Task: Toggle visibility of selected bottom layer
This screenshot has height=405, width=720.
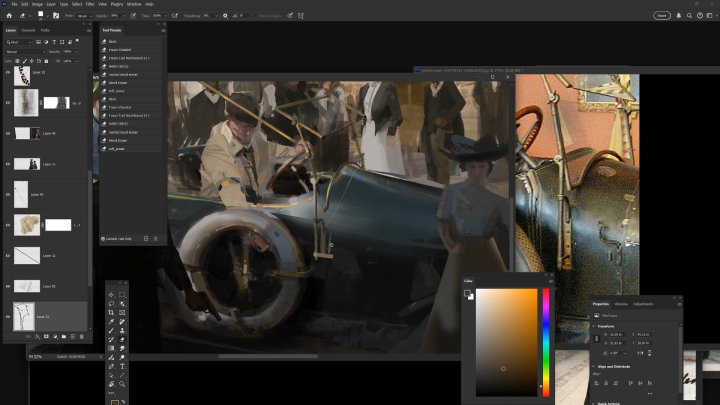Action: pyautogui.click(x=8, y=316)
